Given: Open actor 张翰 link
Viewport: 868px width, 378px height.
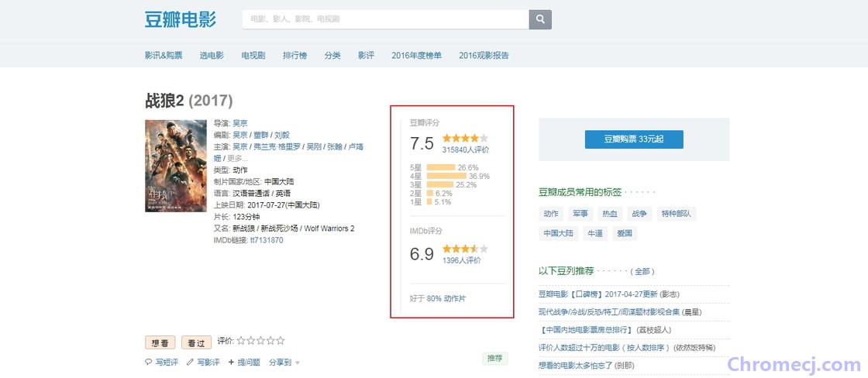Looking at the screenshot, I should [334, 146].
